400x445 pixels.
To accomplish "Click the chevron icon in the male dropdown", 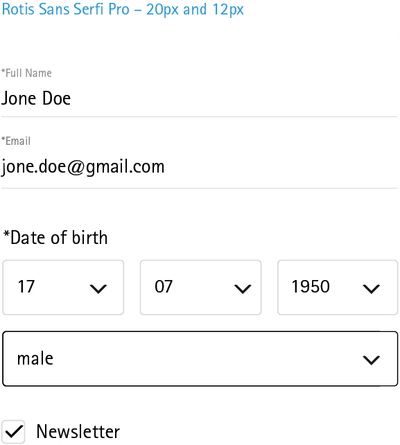I will click(371, 360).
